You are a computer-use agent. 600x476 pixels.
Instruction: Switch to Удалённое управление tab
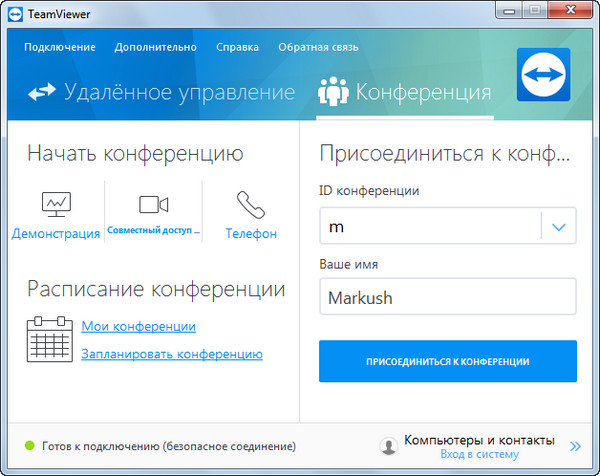(161, 92)
